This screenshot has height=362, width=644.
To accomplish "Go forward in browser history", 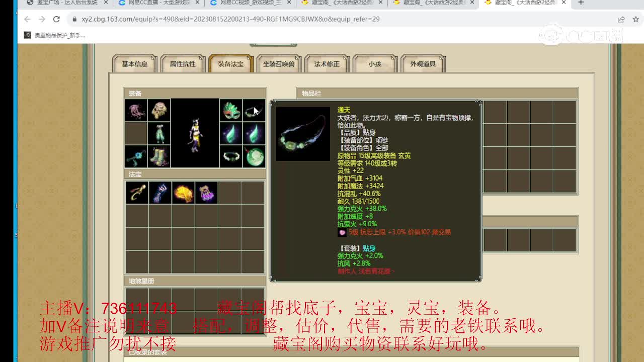I will [x=42, y=19].
